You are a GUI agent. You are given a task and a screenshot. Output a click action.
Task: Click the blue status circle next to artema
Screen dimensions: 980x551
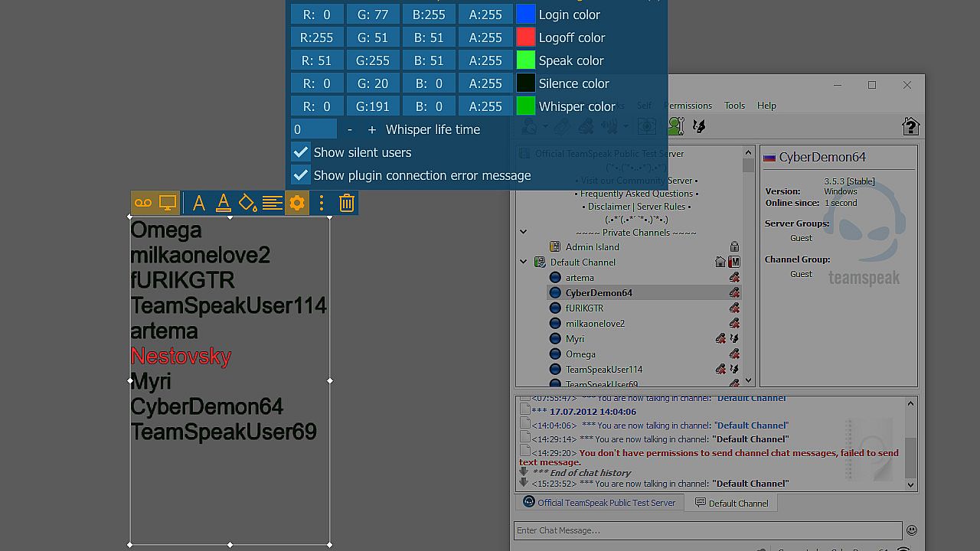pyautogui.click(x=556, y=277)
